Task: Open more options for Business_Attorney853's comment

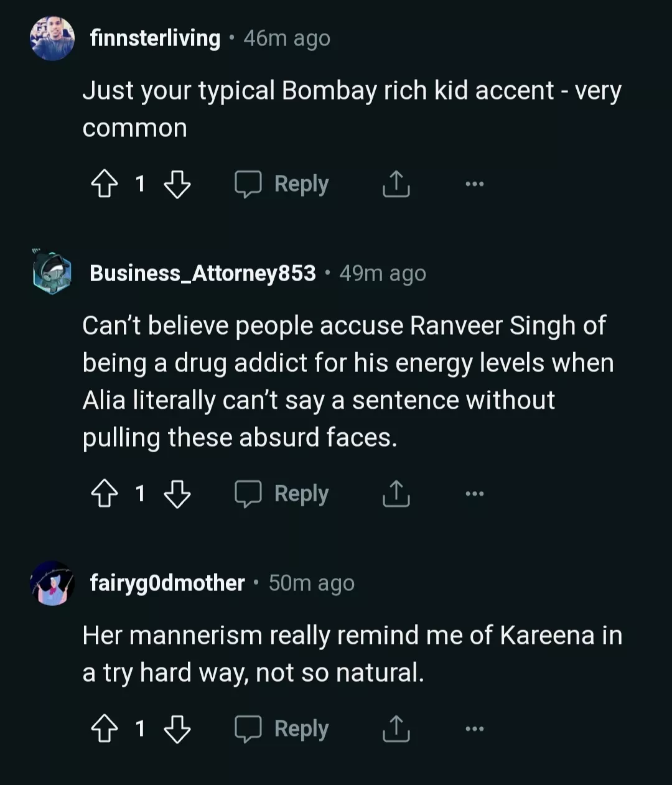Action: [x=474, y=494]
